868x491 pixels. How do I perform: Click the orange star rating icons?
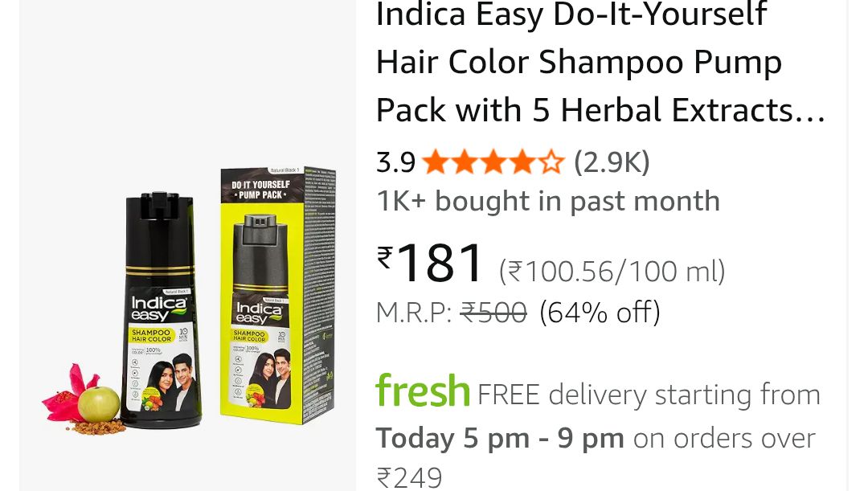tap(493, 163)
